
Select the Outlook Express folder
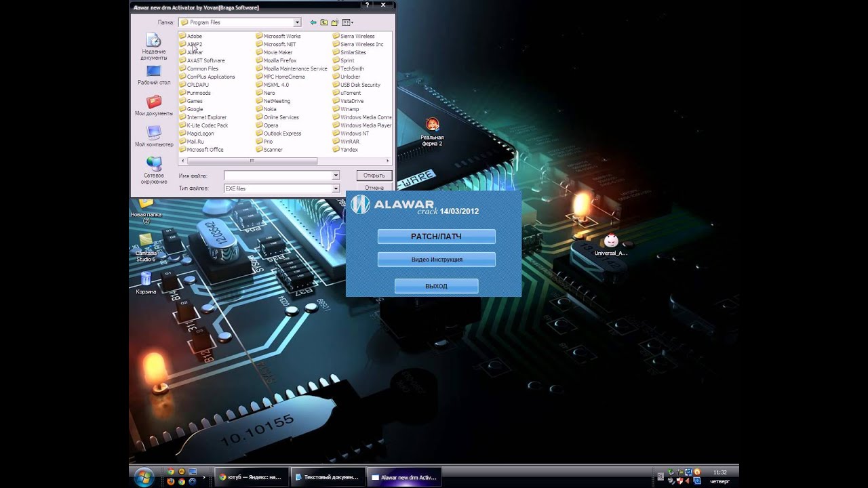[x=278, y=134]
